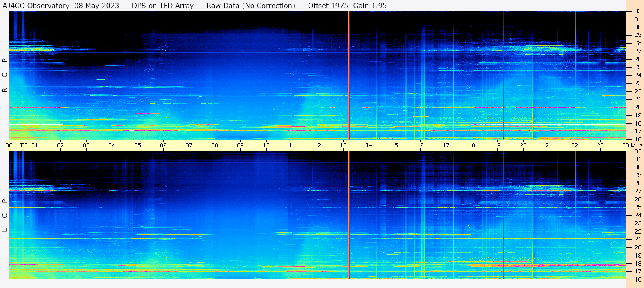Select hour 01 on the UTC time axis
Image resolution: width=644 pixels, height=288 pixels.
click(x=35, y=145)
